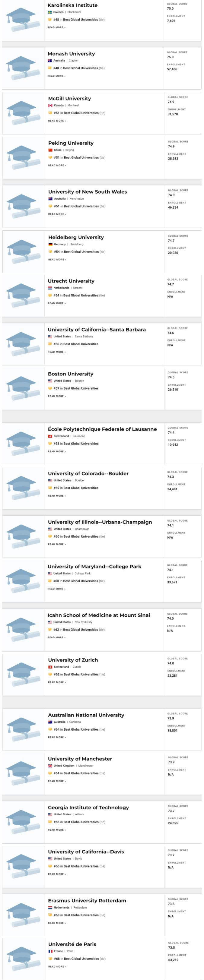Click the Germany flag under Heidelberg University

pos(50,244)
